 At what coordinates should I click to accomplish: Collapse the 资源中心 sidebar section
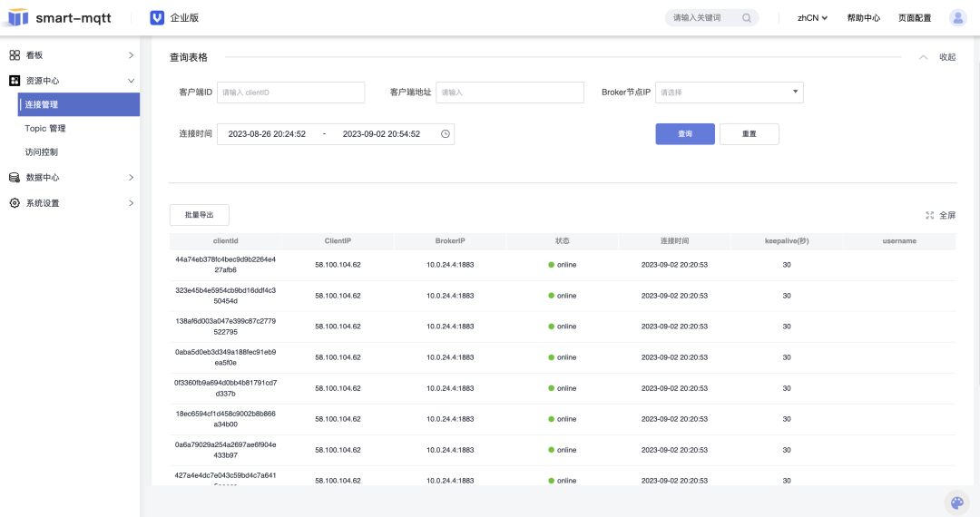[131, 81]
